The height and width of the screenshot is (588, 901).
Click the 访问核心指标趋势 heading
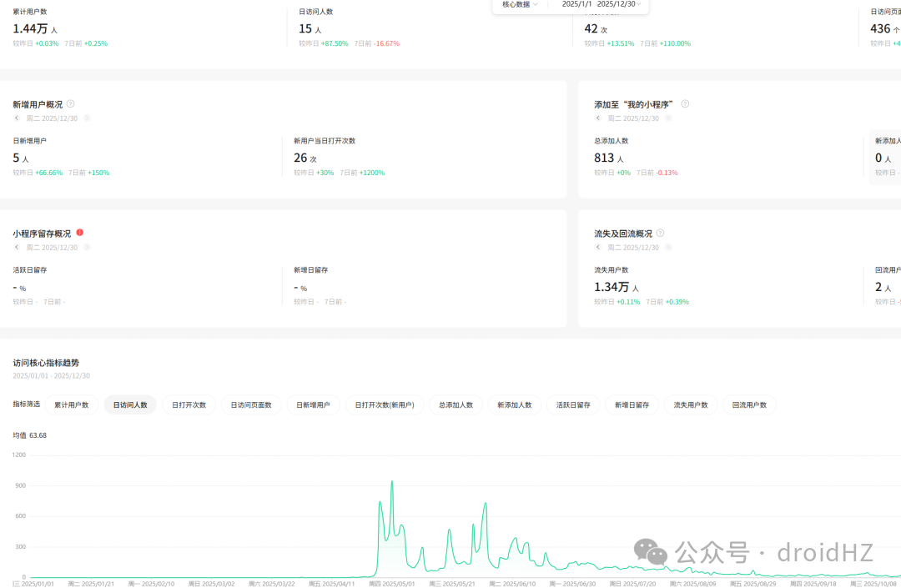coord(46,363)
